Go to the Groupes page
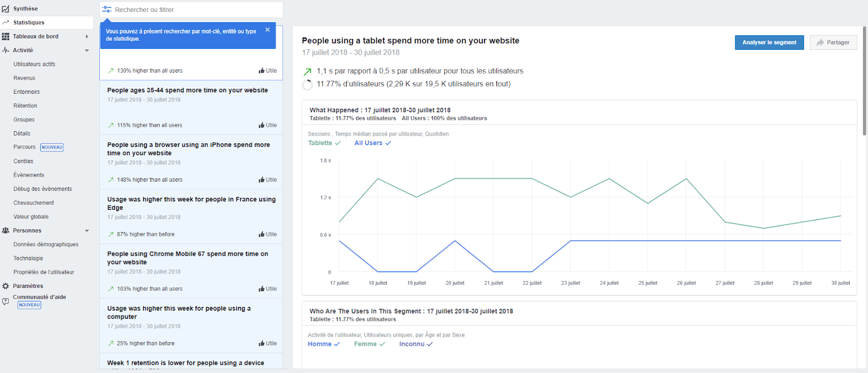The height and width of the screenshot is (373, 868). click(x=24, y=120)
